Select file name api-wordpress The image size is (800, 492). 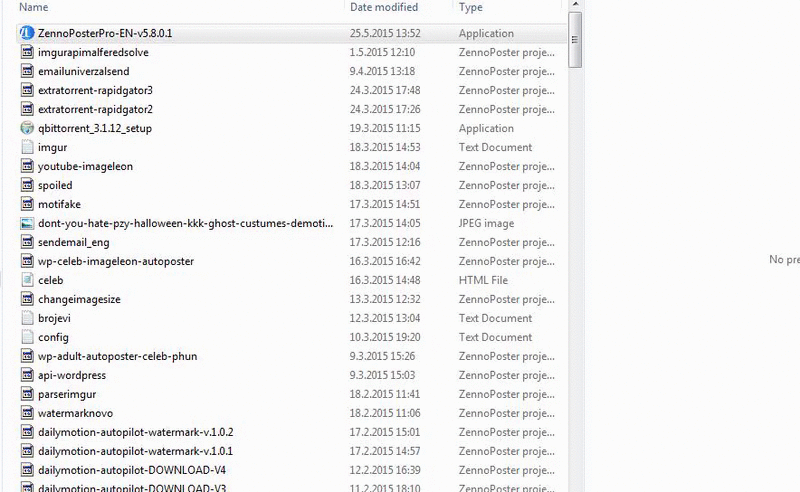(x=72, y=375)
